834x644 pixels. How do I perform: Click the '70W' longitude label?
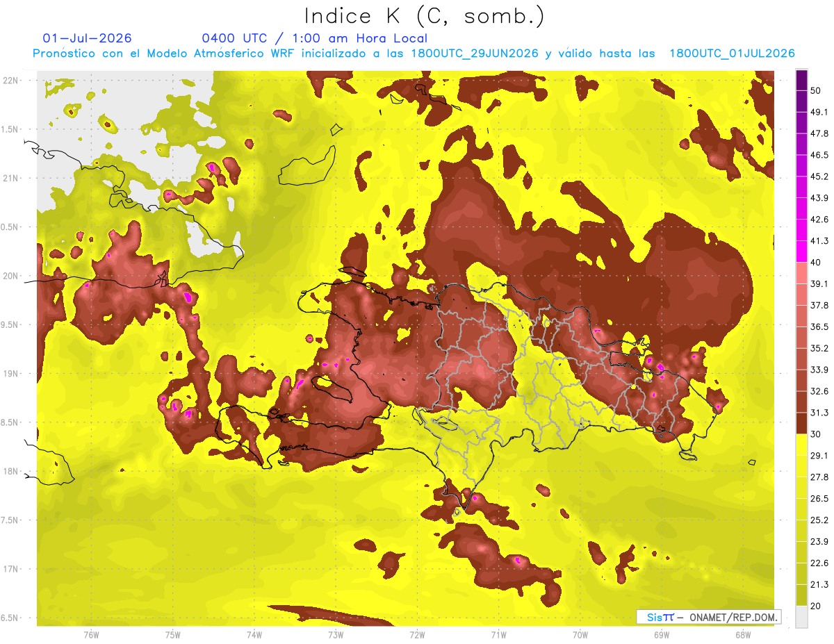click(580, 634)
